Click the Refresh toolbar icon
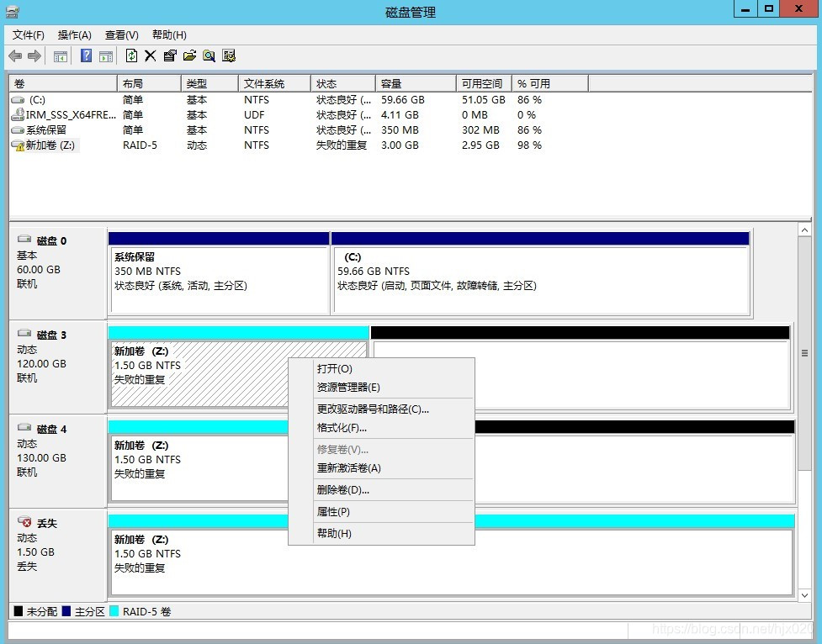The image size is (822, 644). 131,55
